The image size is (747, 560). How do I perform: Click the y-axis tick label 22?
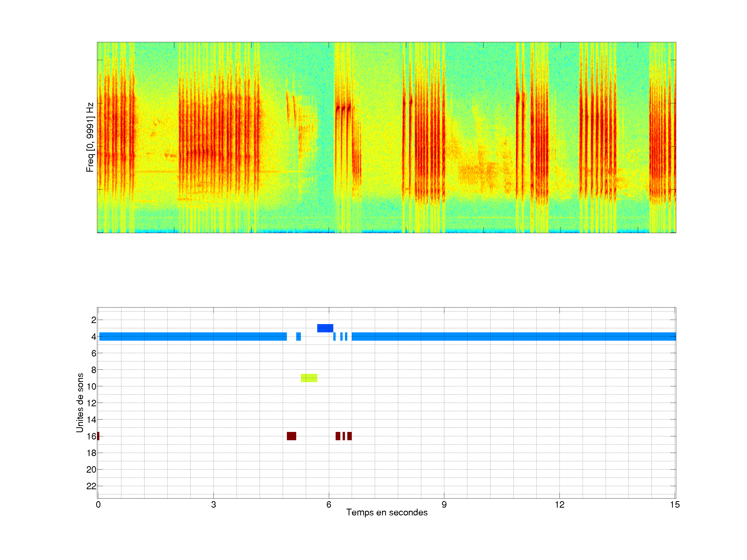coord(91,486)
